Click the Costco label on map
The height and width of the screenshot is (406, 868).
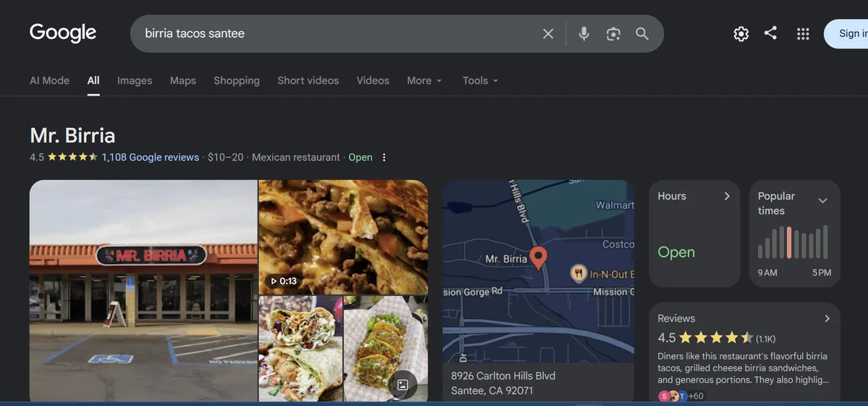618,245
